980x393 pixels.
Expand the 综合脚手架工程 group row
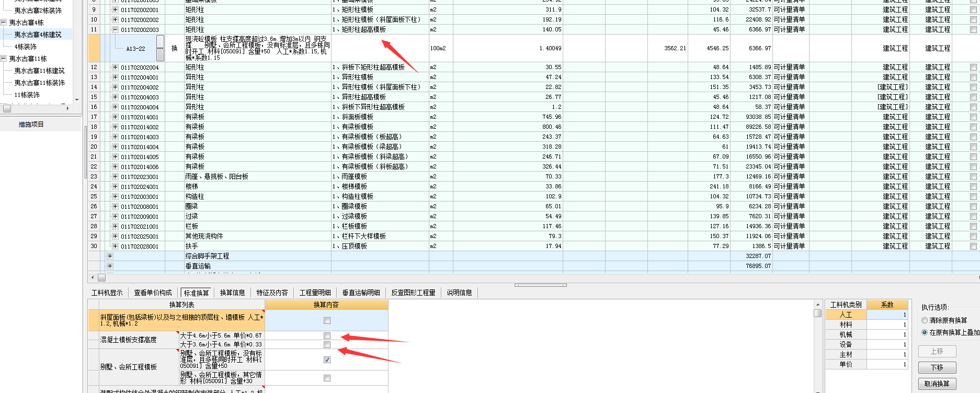coord(110,256)
